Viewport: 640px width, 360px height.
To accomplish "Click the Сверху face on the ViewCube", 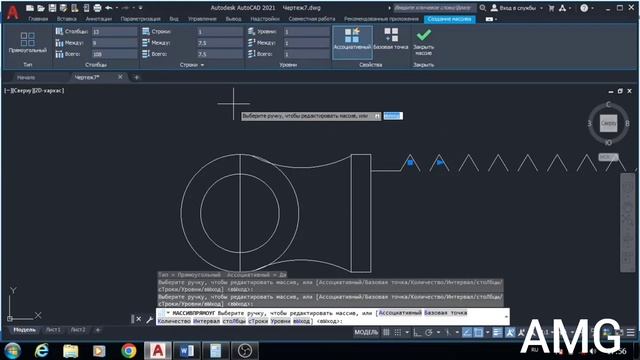I will (x=608, y=123).
